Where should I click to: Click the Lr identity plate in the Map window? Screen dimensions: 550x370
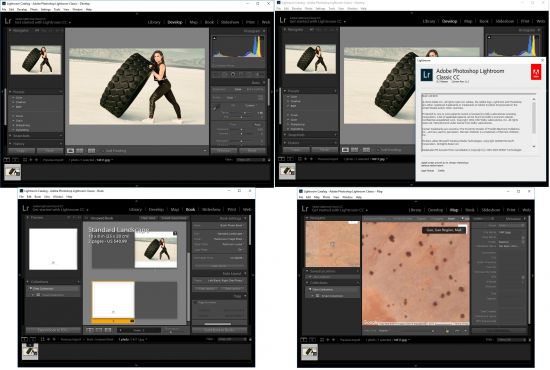pyautogui.click(x=305, y=209)
